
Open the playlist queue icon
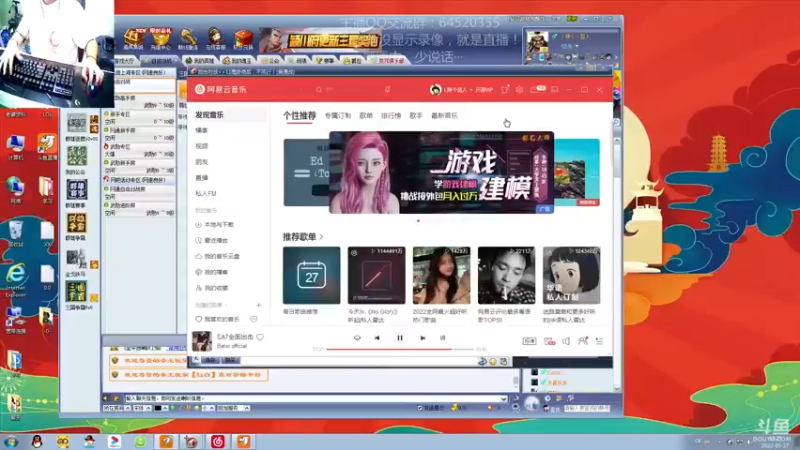599,341
